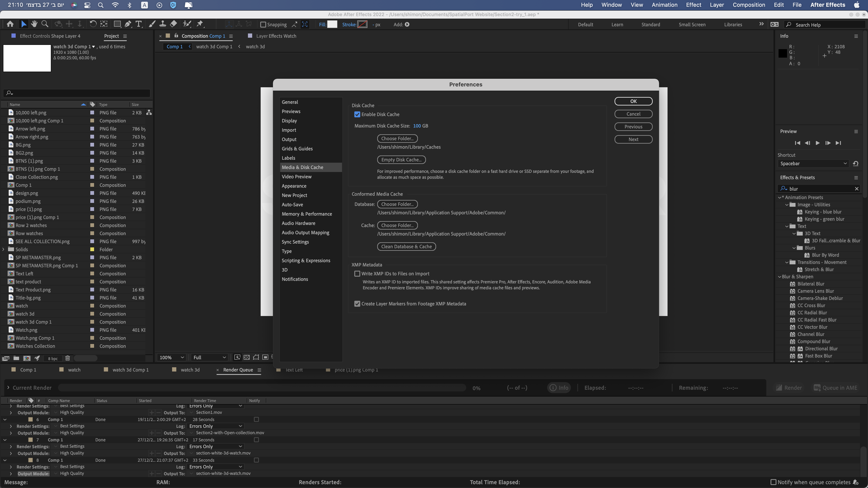Image resolution: width=868 pixels, height=488 pixels.
Task: Click the Empty Disk Cache button
Action: [401, 160]
